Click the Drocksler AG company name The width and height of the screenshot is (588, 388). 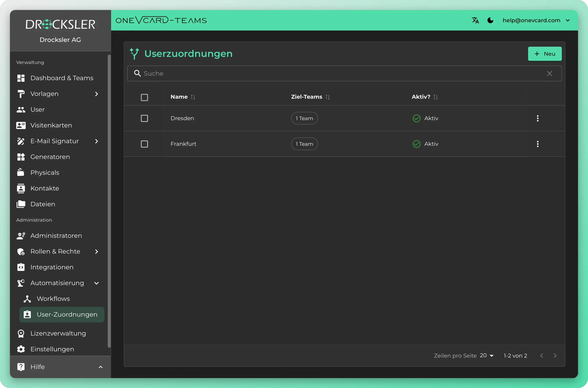click(60, 40)
